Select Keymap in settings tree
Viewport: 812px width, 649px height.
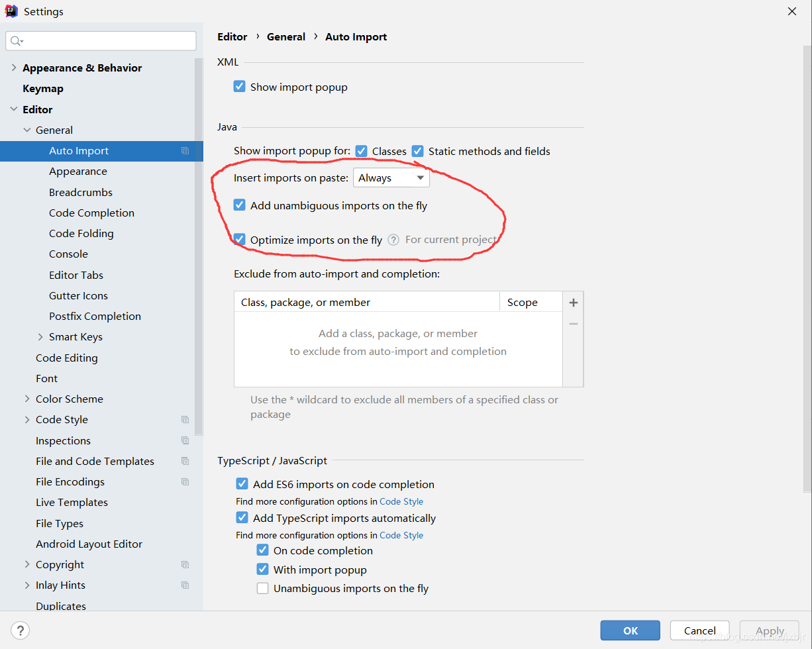click(43, 89)
